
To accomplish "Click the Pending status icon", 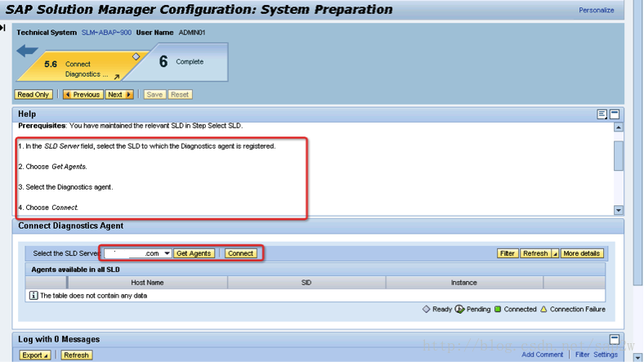I will tap(459, 309).
